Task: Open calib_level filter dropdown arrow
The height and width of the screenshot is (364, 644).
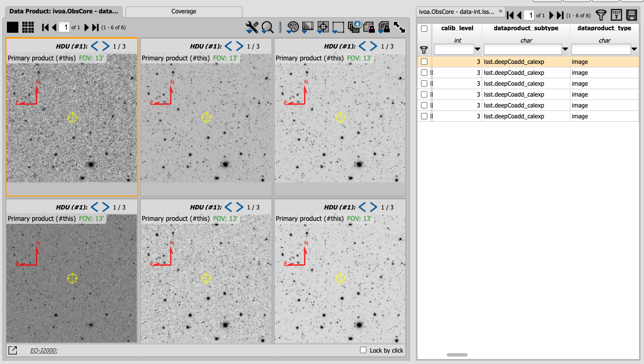Action: click(x=477, y=50)
